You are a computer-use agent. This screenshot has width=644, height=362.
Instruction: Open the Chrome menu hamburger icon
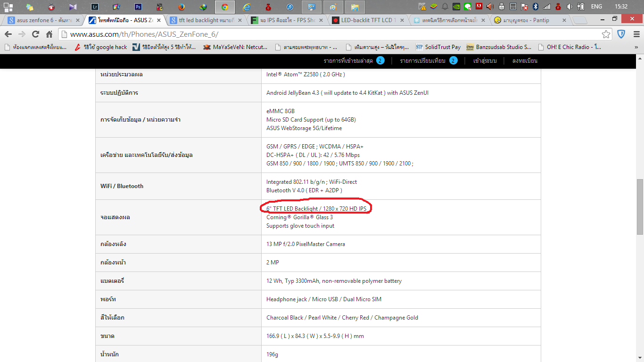[636, 34]
